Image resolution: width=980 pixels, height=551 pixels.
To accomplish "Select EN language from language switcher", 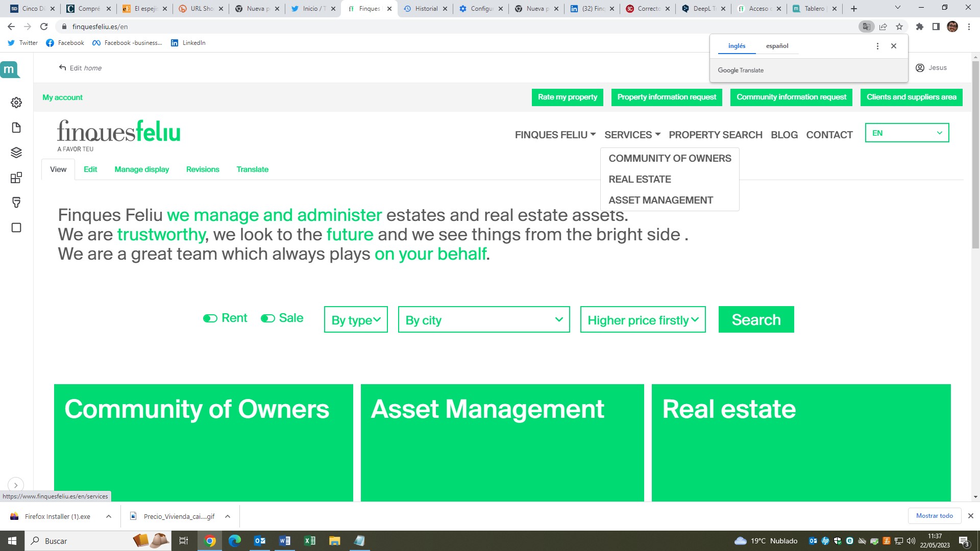I will 908,133.
